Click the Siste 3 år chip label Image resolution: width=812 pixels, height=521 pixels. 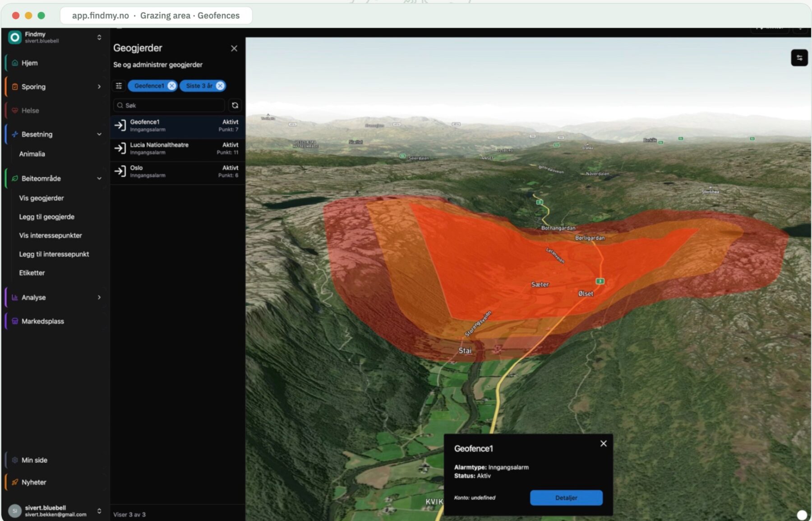click(199, 86)
